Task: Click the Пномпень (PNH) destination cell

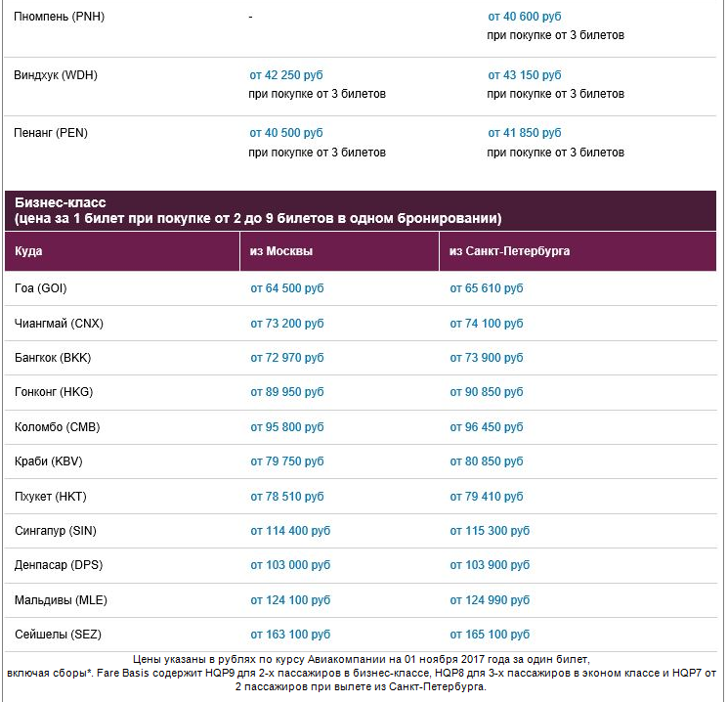Action: (x=59, y=17)
